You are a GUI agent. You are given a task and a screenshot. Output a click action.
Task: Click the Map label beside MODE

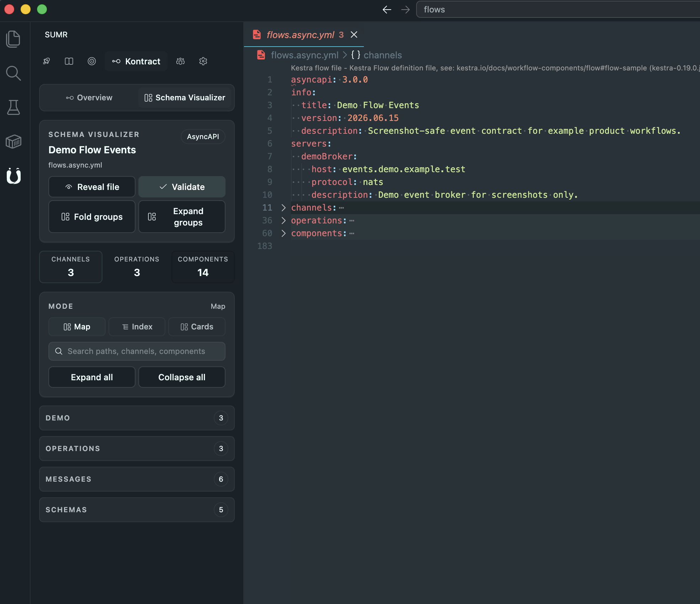pyautogui.click(x=218, y=306)
